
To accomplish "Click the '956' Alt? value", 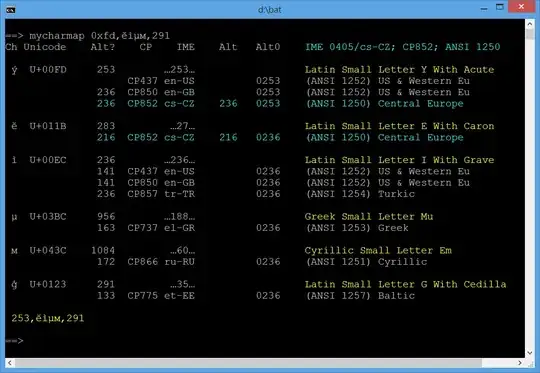I will pos(106,217).
